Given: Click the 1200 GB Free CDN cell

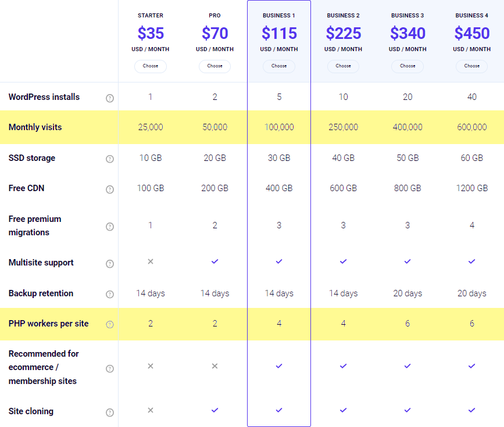Looking at the screenshot, I should click(472, 188).
